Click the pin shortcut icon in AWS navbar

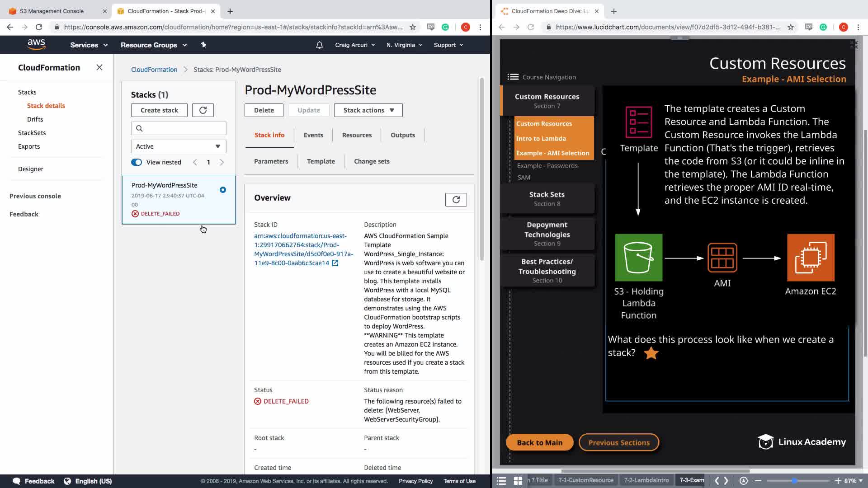(x=203, y=45)
